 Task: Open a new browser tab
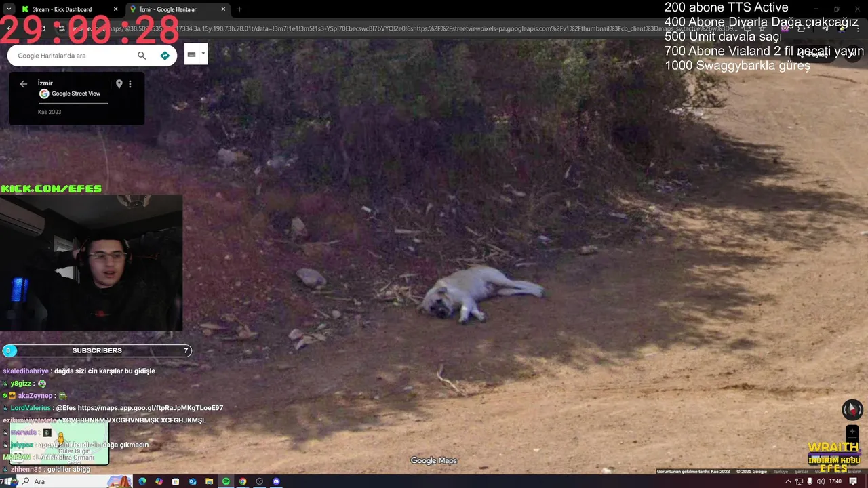tap(239, 9)
